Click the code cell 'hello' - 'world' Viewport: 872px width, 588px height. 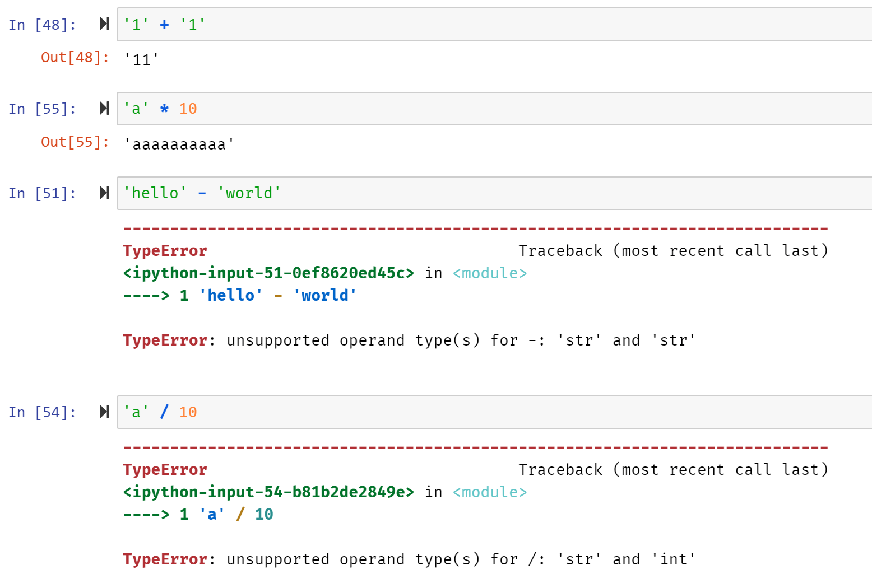(494, 193)
